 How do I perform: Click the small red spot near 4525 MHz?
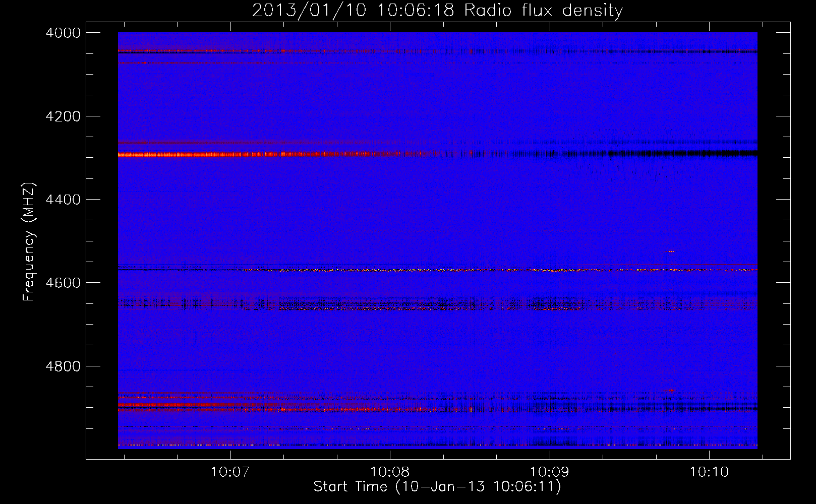(671, 251)
